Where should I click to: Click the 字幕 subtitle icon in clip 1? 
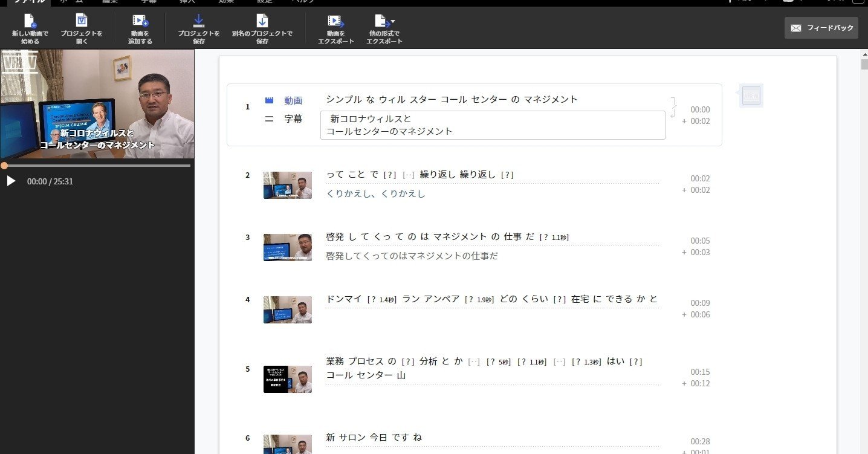[x=268, y=118]
